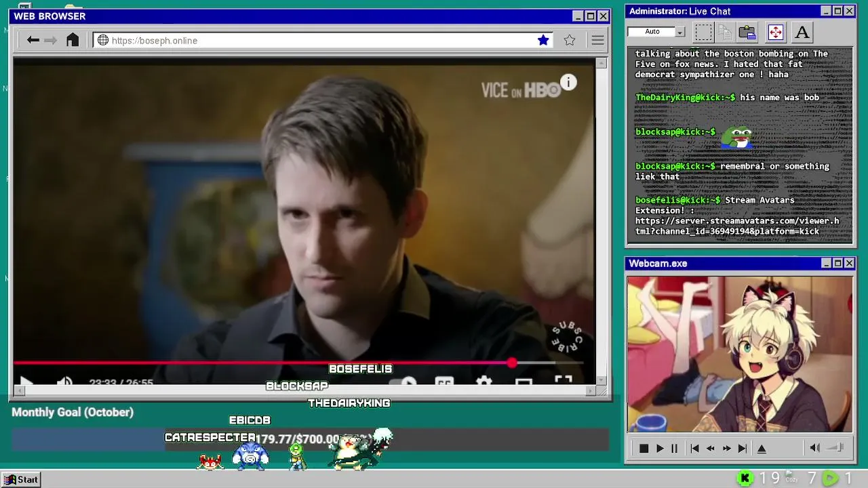Click the green Kick icon in taskbar
Screen dimensions: 868x488
pos(745,479)
